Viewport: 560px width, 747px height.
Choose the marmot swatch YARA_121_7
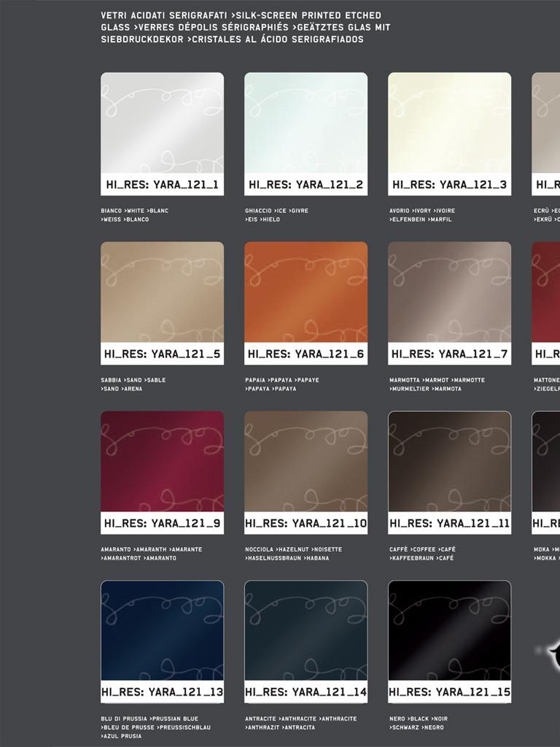449,292
